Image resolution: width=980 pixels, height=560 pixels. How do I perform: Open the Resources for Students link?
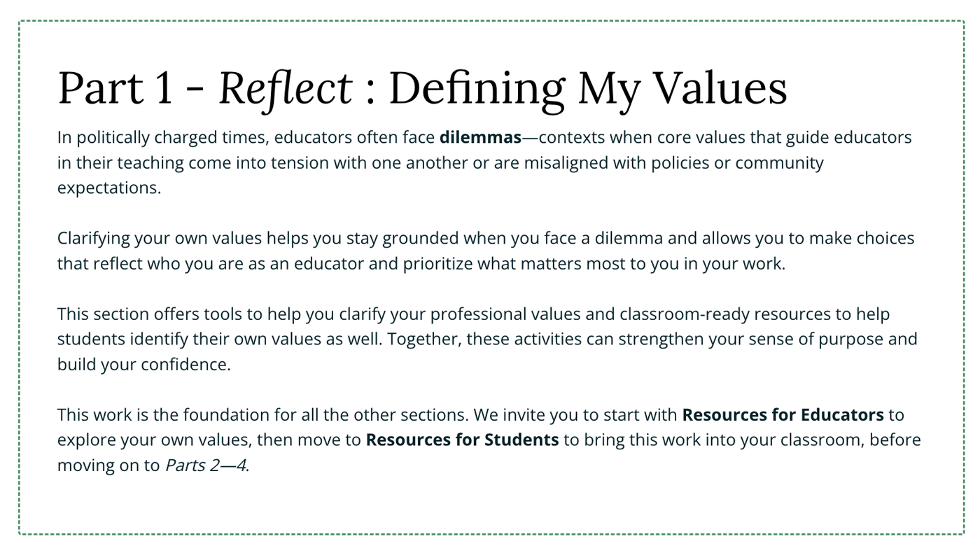tap(462, 440)
